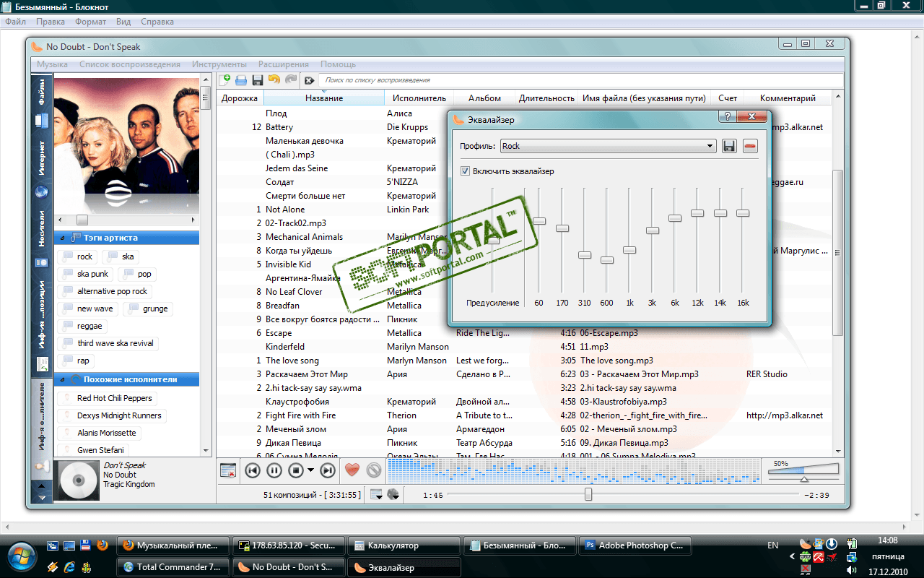924x578 pixels.
Task: Save the playlist with the floppy icon
Action: click(257, 80)
